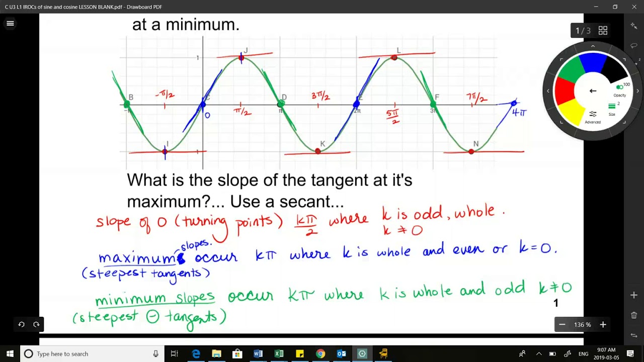Switch to Drawboard PDF taskbar icon
Image resolution: width=644 pixels, height=362 pixels.
362,353
